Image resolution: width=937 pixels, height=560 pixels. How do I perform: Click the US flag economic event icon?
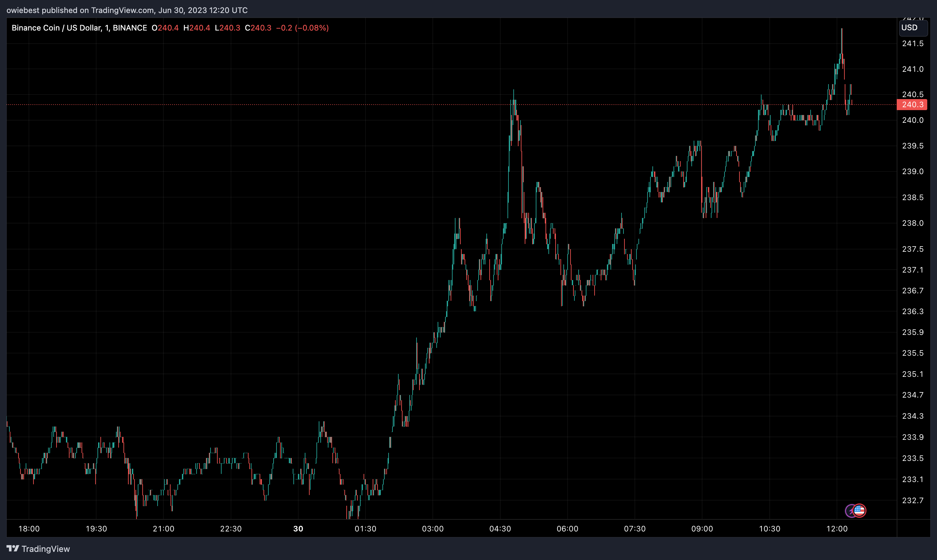(x=860, y=511)
